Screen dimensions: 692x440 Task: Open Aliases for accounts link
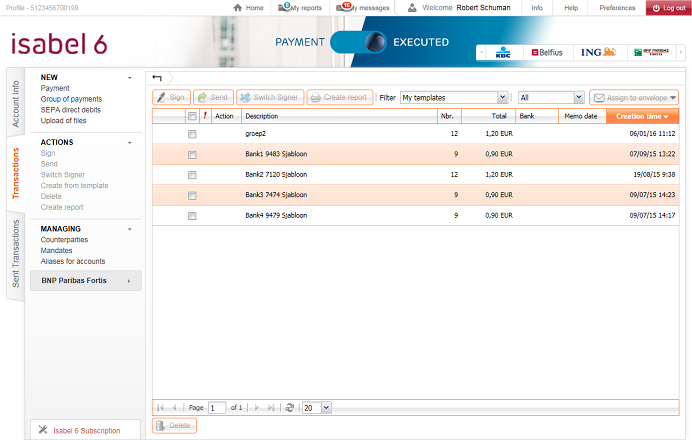(73, 261)
